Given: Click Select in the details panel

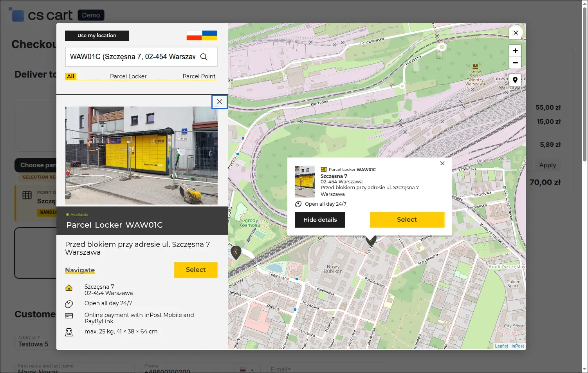Looking at the screenshot, I should [196, 270].
